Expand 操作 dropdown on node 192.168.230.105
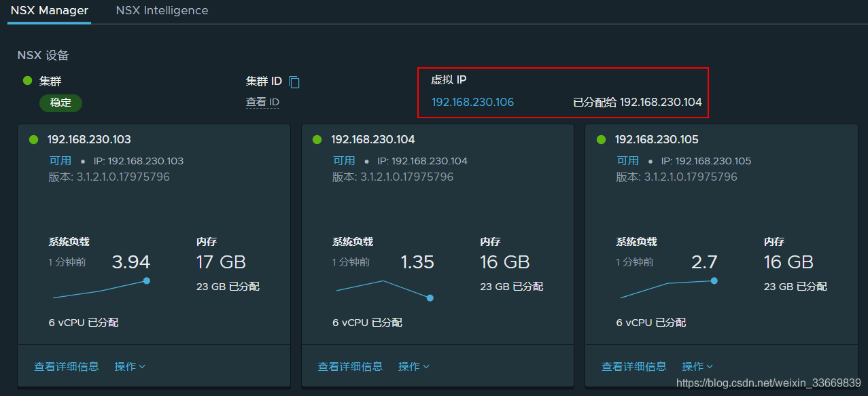The image size is (868, 396). (697, 366)
